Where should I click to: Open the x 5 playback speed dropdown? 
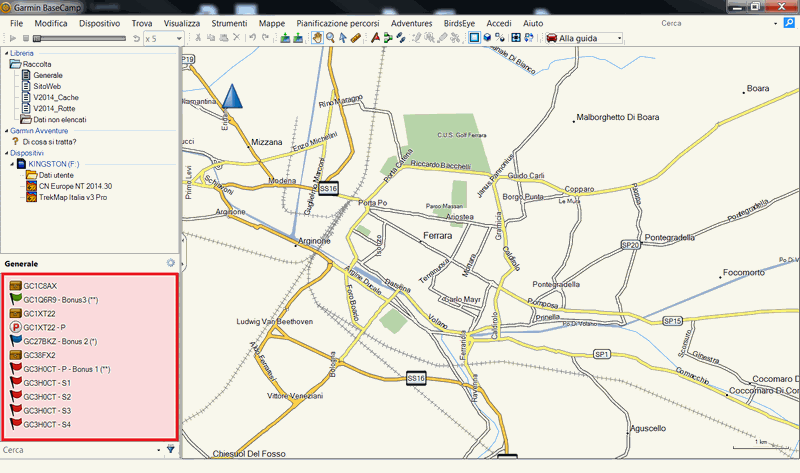pos(163,38)
